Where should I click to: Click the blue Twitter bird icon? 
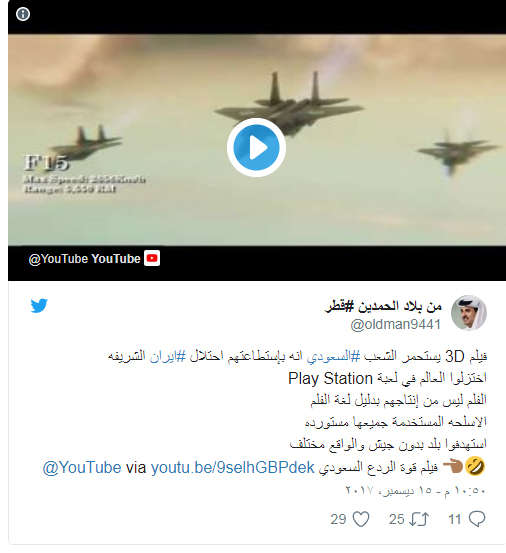click(x=39, y=305)
